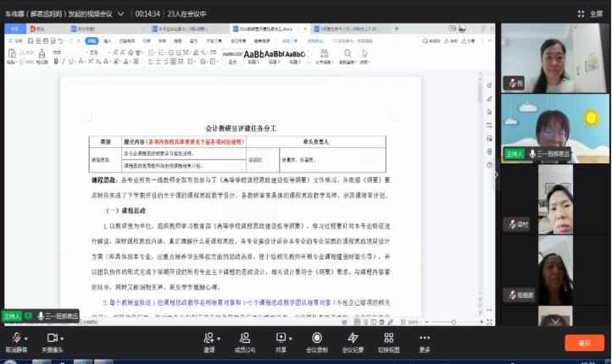Image resolution: width=612 pixels, height=364 pixels.
Task: Click the red Leave meeting (离开) button
Action: coord(584,343)
